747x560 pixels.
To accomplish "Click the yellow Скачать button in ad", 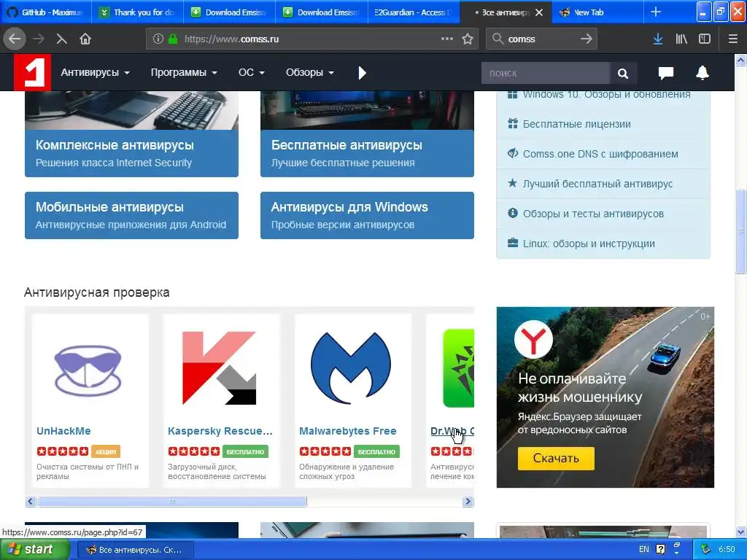I will point(556,458).
